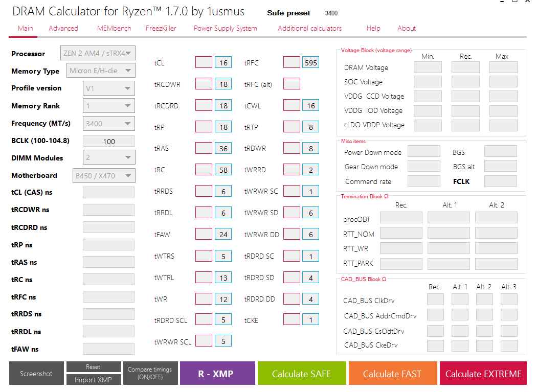Click the R - XMP button
536x392 pixels.
tap(217, 373)
